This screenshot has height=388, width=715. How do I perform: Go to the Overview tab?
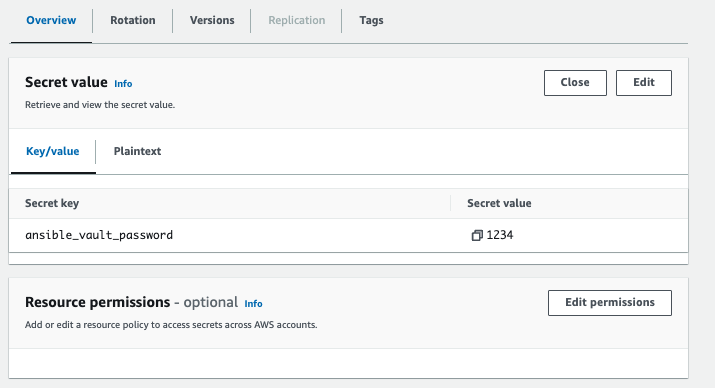tap(51, 21)
